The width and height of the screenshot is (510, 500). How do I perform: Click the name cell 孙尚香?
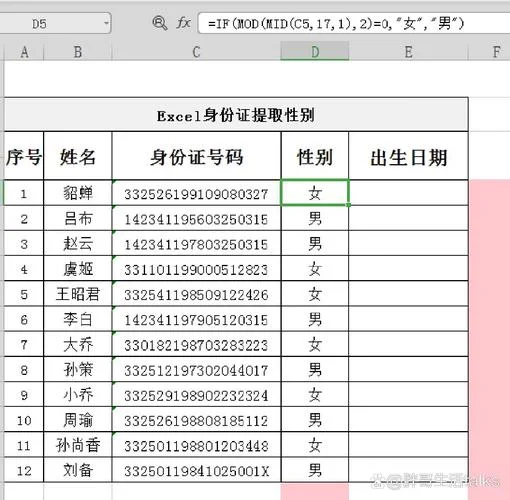pos(78,445)
